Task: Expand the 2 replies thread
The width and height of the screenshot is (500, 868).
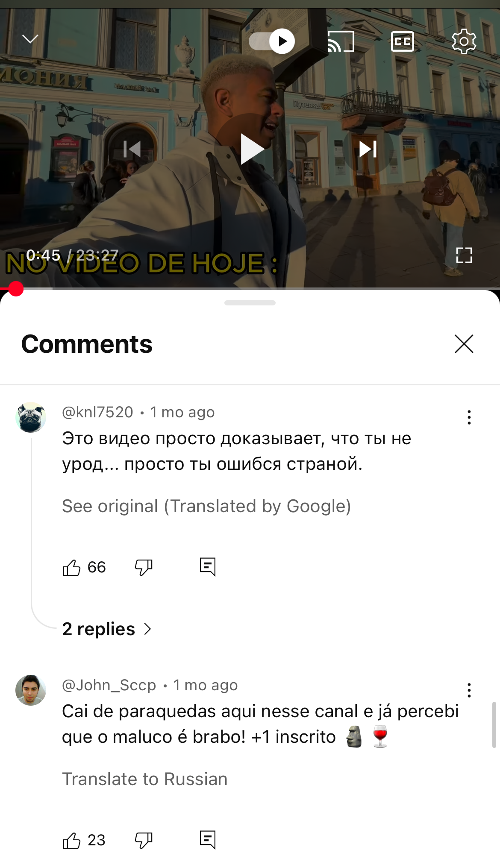Action: pos(107,629)
